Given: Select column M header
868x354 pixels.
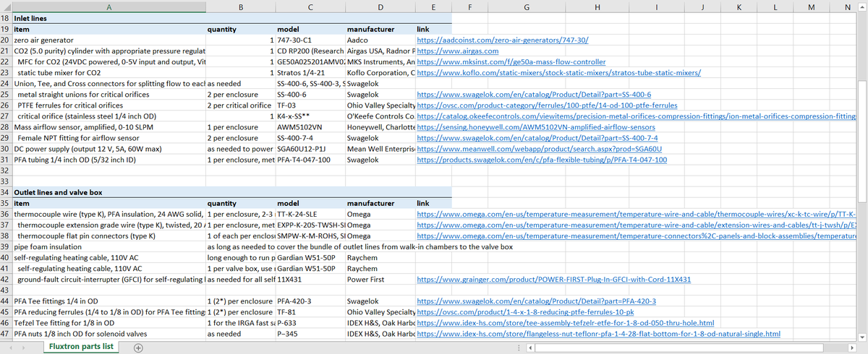Looking at the screenshot, I should pos(809,7).
